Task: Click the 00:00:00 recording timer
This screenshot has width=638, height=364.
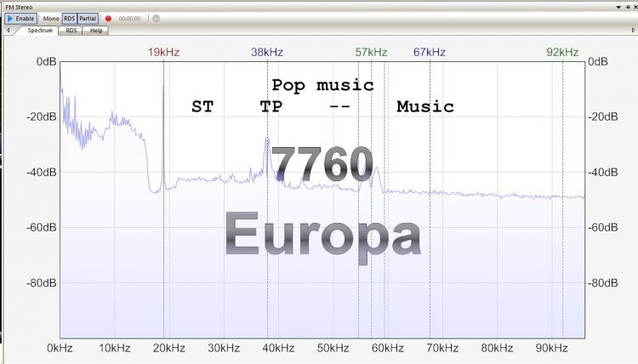Action: click(130, 19)
